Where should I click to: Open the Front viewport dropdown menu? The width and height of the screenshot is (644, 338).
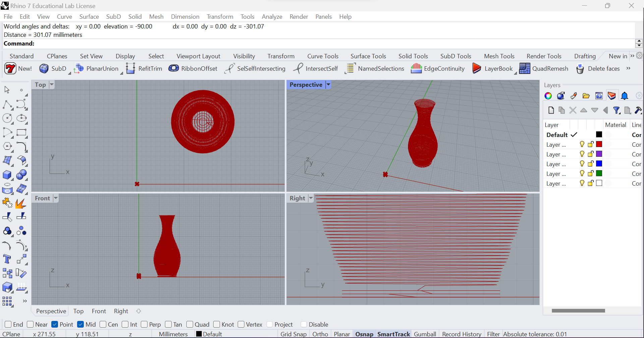pyautogui.click(x=56, y=198)
